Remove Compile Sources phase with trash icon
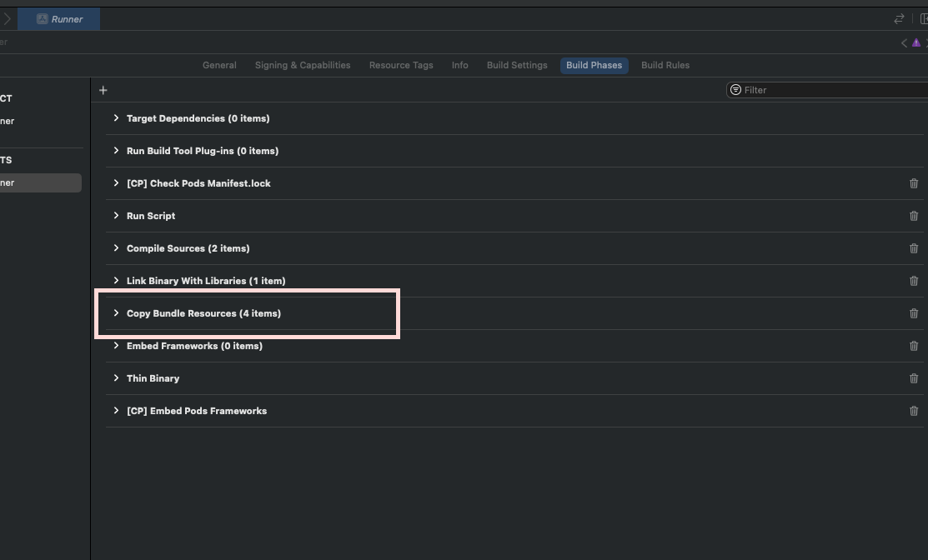 [x=913, y=247]
